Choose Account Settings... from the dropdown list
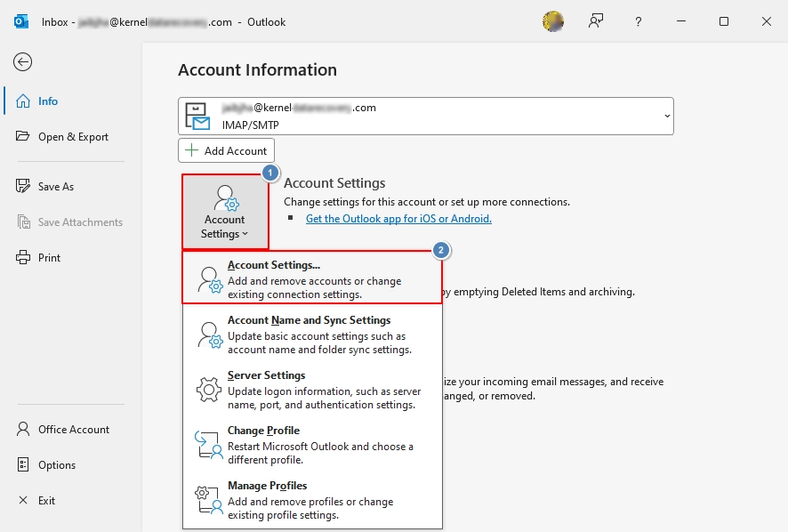Screen dimensions: 788x532 [x=312, y=278]
